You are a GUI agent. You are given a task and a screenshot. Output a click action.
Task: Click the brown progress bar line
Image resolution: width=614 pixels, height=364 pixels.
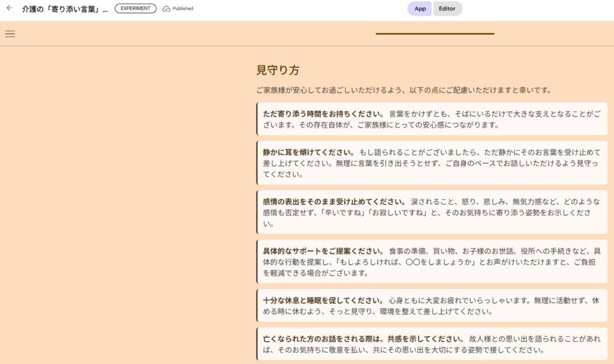click(x=435, y=34)
